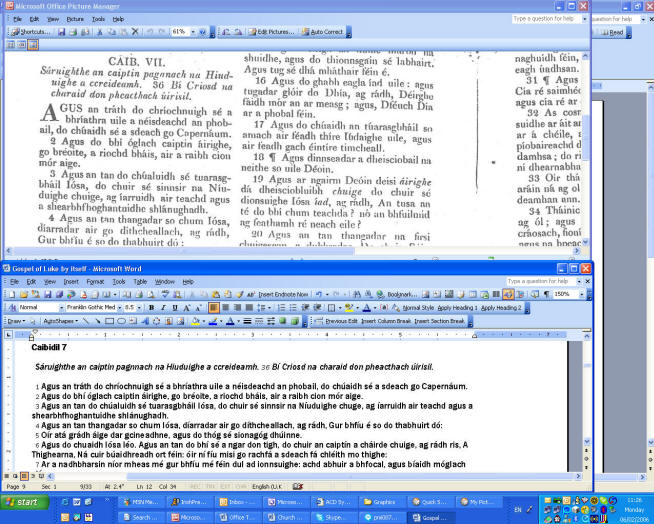The image size is (654, 524).
Task: Click Auto Correct button
Action: coord(322,32)
